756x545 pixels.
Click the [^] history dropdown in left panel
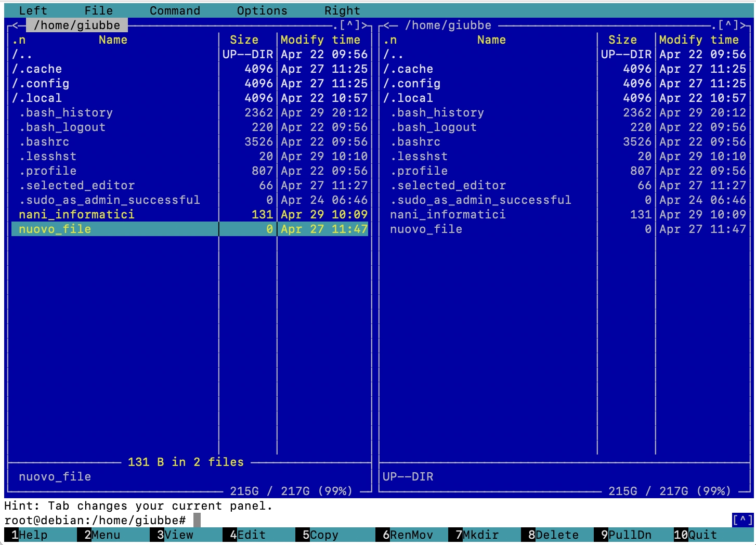click(349, 25)
